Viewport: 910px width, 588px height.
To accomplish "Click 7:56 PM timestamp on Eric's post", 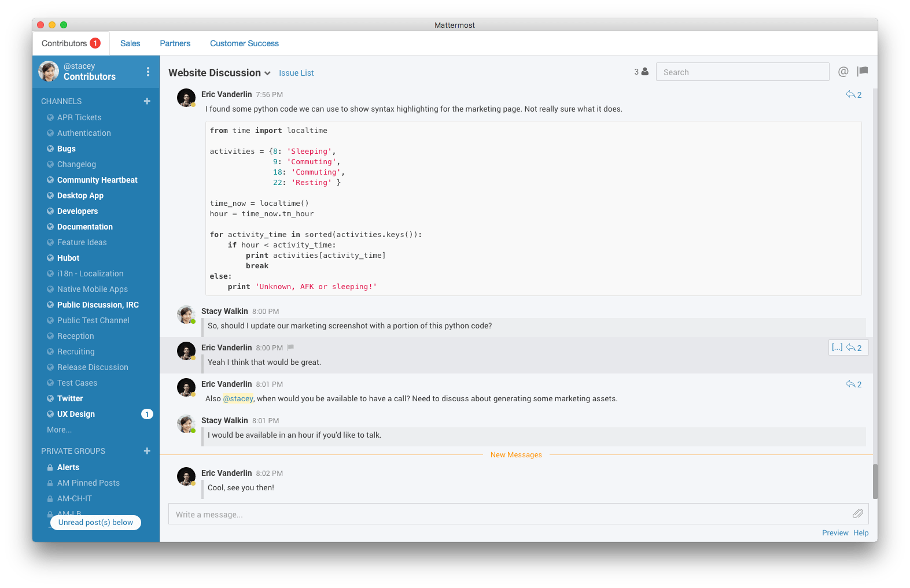I will tap(269, 95).
